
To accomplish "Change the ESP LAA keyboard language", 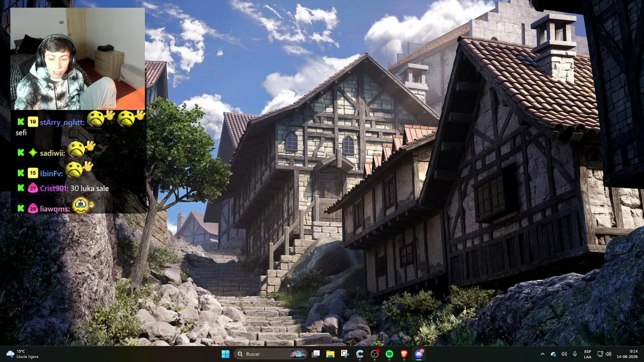I will pos(588,354).
